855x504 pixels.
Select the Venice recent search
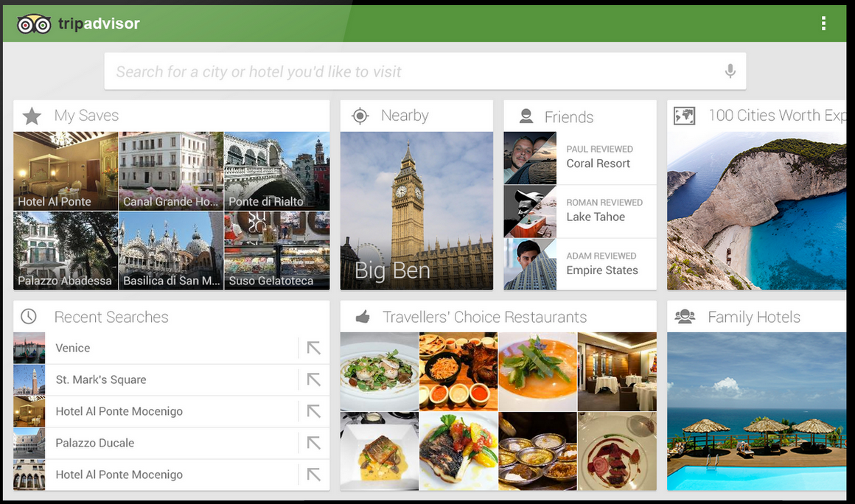(171, 349)
